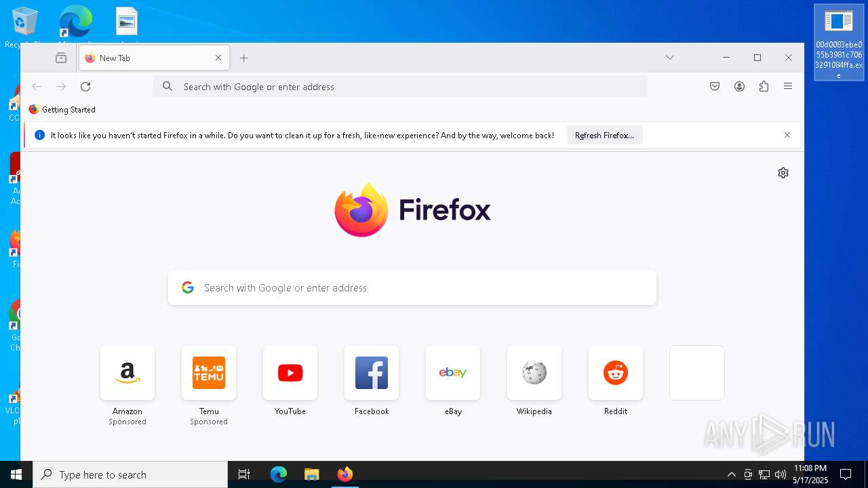Screen dimensions: 868x488
Task: Click the info icon in notification bar
Action: (39, 135)
